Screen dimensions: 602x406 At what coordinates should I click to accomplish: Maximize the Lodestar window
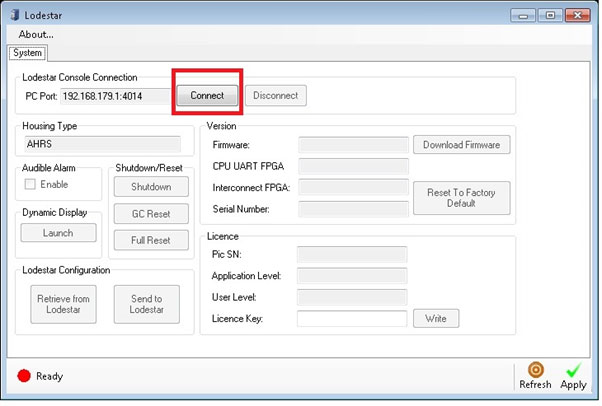pos(550,15)
